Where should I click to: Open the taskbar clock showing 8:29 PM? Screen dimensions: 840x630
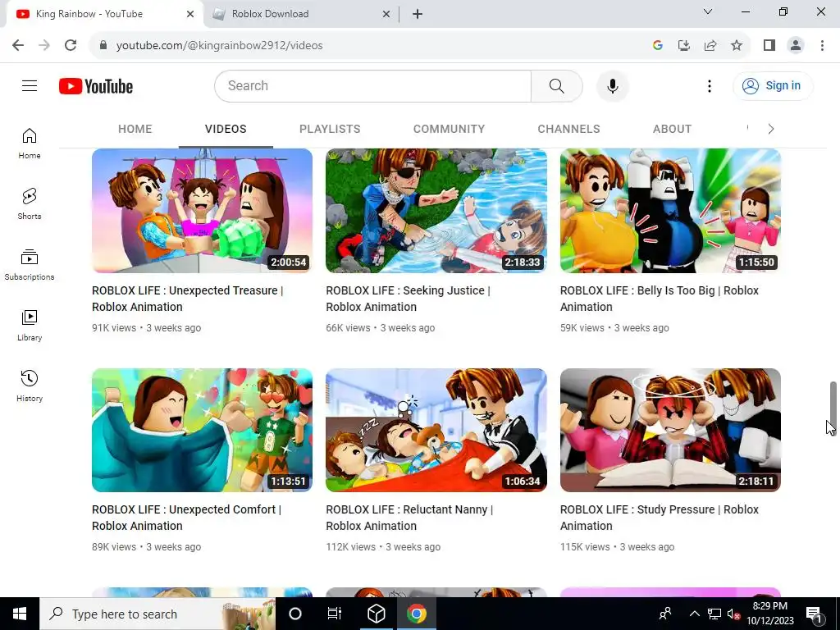coord(769,614)
